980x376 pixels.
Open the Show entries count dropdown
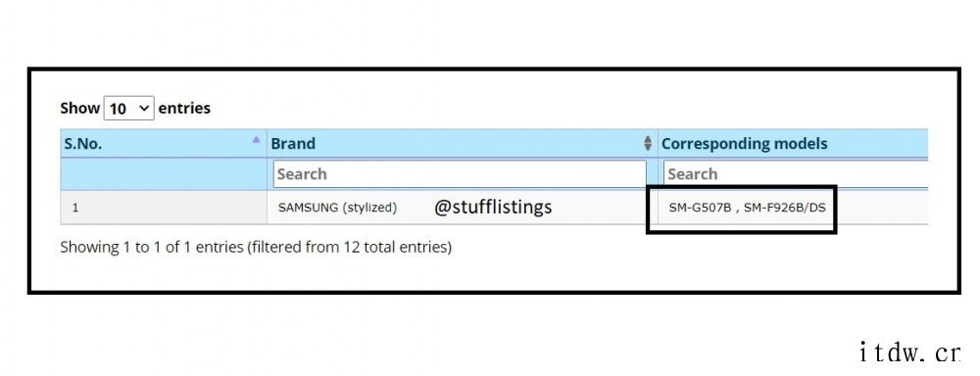128,108
